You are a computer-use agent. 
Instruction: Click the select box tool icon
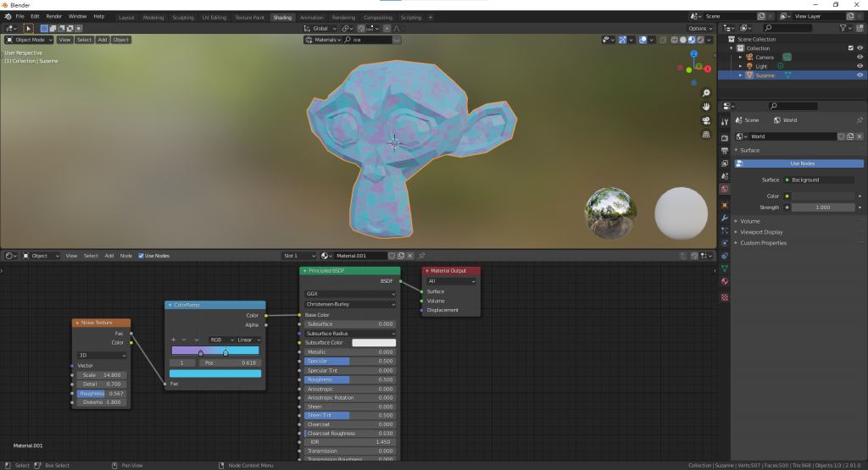click(28, 28)
